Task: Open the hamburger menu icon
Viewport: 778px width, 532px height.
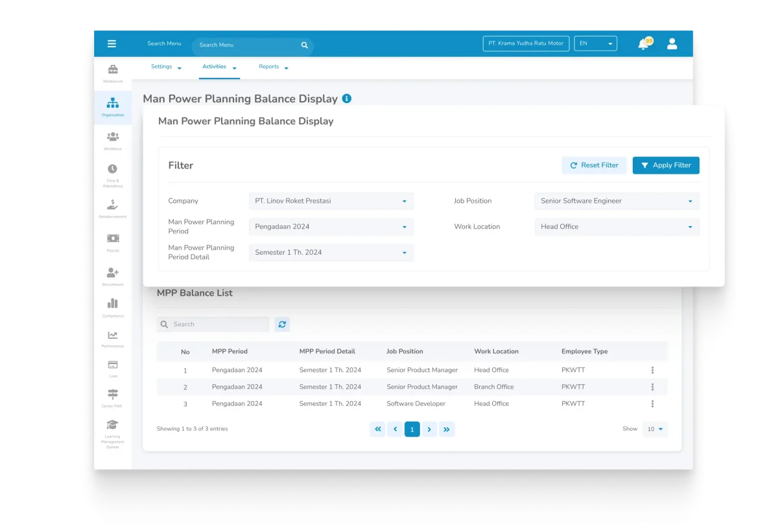Action: click(x=112, y=44)
